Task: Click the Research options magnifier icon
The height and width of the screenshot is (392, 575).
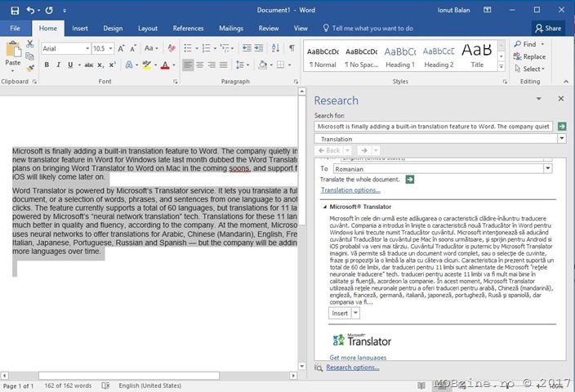Action: click(319, 367)
